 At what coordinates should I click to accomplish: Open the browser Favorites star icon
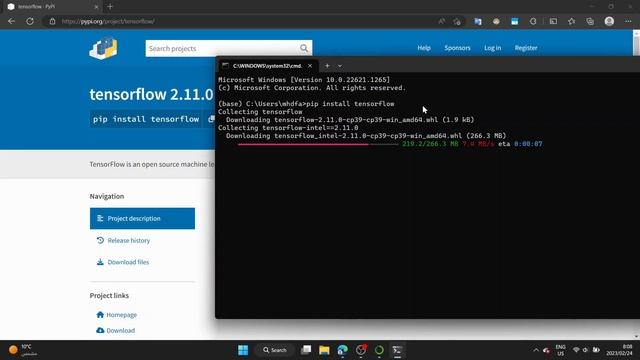point(571,21)
